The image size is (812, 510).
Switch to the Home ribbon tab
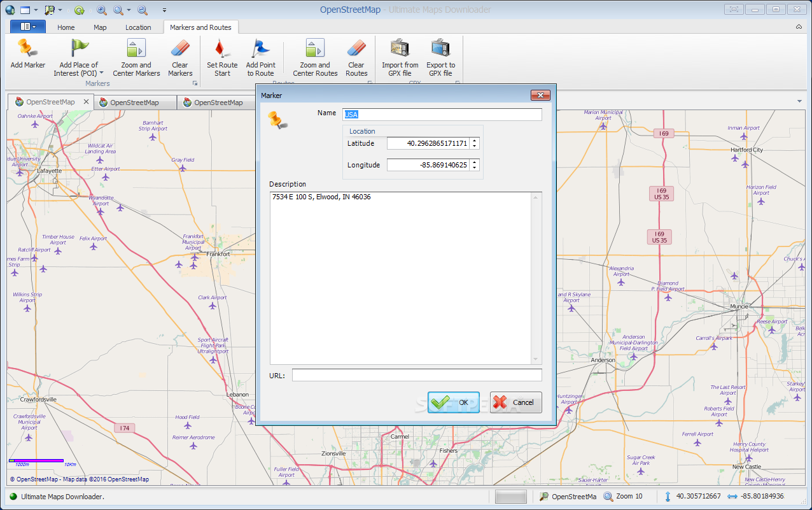point(66,27)
